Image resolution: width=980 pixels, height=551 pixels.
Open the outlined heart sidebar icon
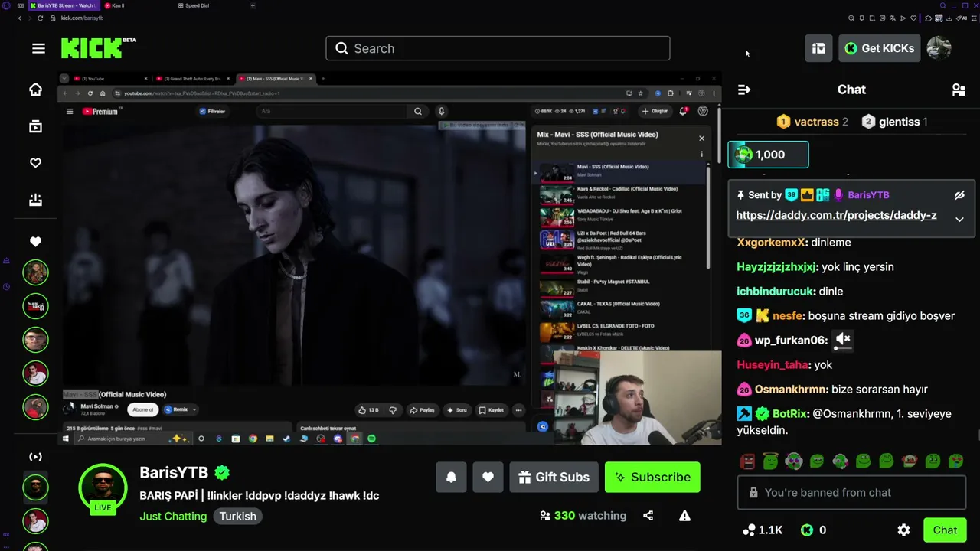(35, 163)
